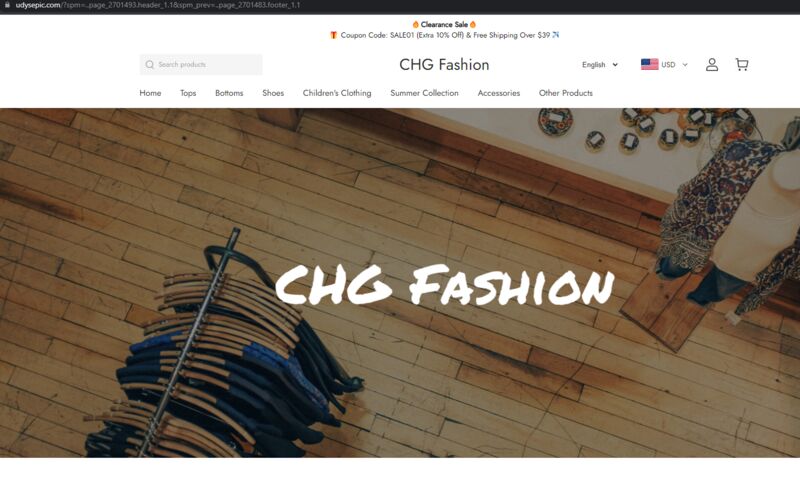
Task: Click the Other Products link
Action: pyautogui.click(x=566, y=93)
